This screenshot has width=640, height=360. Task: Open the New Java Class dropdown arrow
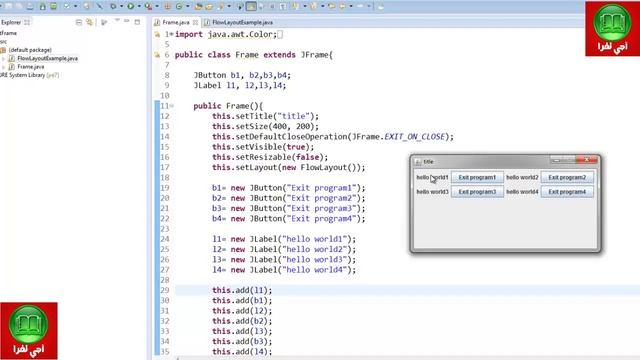tap(187, 6)
